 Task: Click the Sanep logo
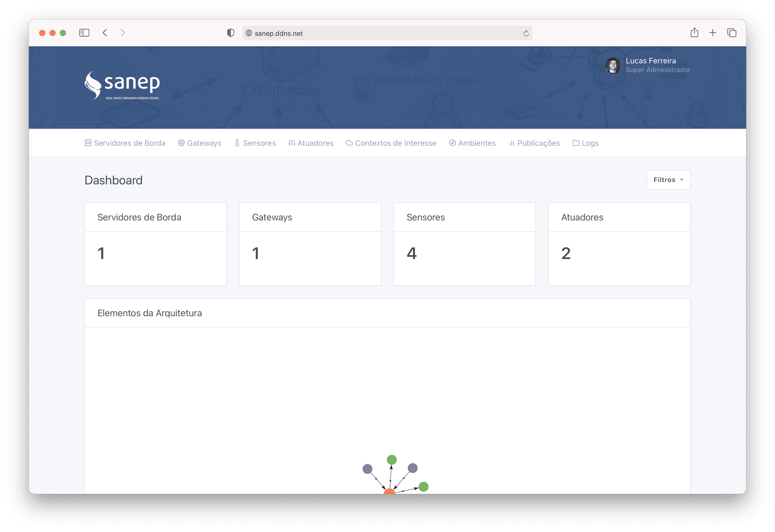click(x=122, y=85)
